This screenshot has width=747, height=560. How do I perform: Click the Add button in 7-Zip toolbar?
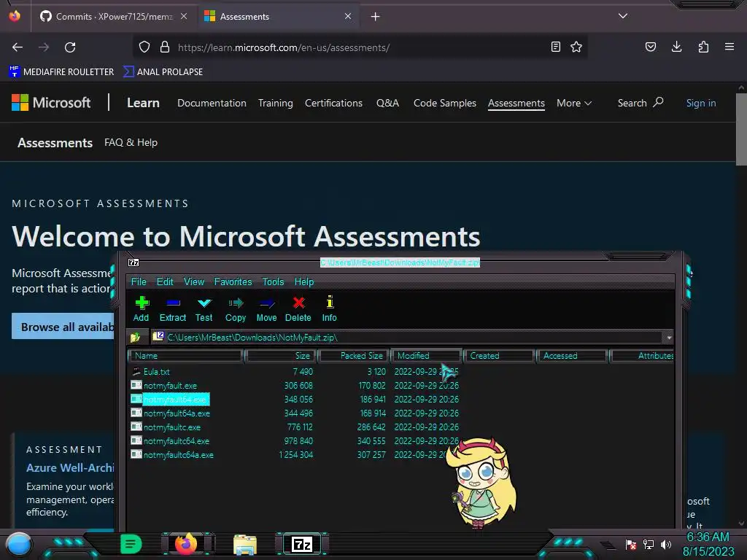141,309
